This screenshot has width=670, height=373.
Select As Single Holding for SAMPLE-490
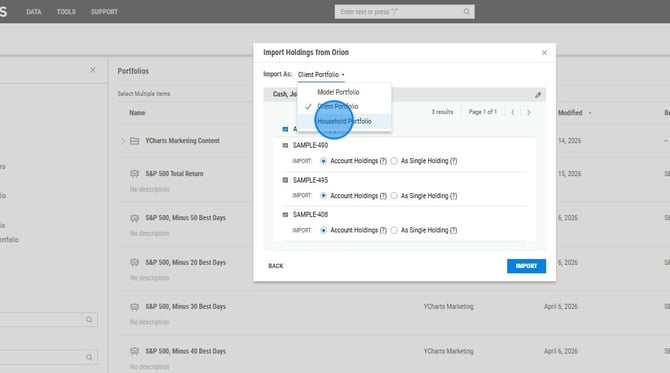pyautogui.click(x=394, y=161)
